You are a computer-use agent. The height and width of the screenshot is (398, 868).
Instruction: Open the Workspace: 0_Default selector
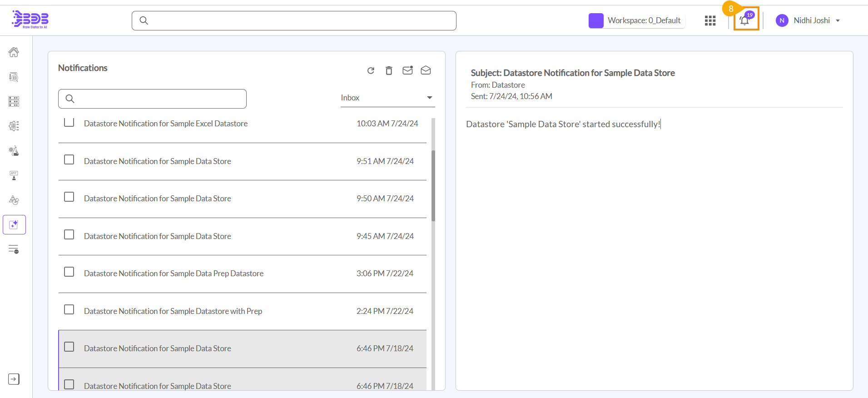637,20
